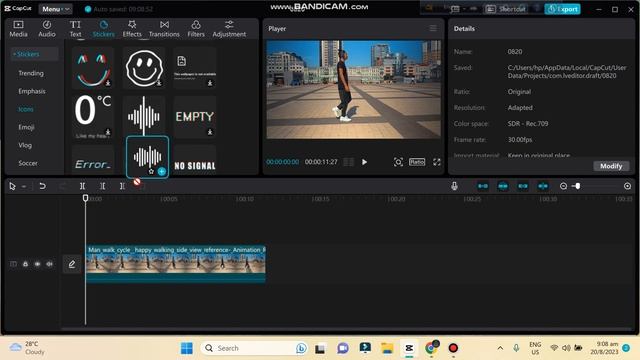Mute the main video track audio
Screen dimensions: 640x360
pyautogui.click(x=49, y=264)
